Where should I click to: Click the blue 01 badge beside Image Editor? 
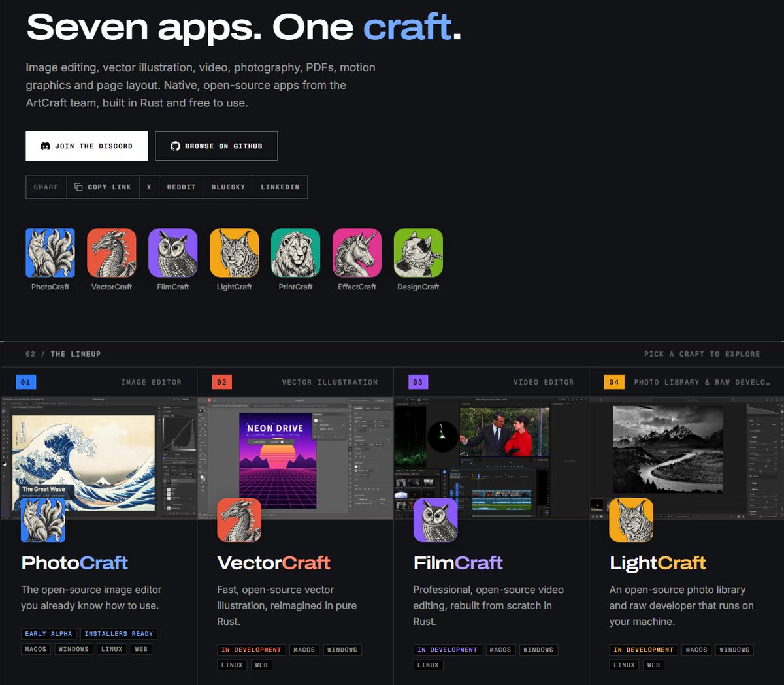(25, 382)
